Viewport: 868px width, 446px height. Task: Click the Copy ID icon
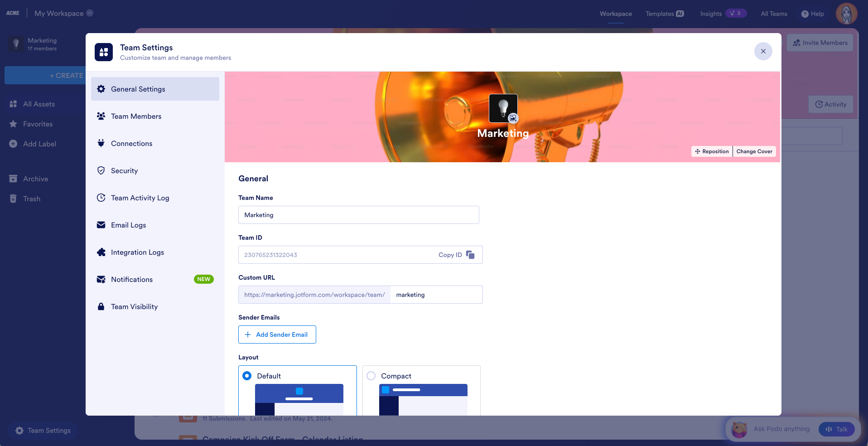click(x=470, y=255)
